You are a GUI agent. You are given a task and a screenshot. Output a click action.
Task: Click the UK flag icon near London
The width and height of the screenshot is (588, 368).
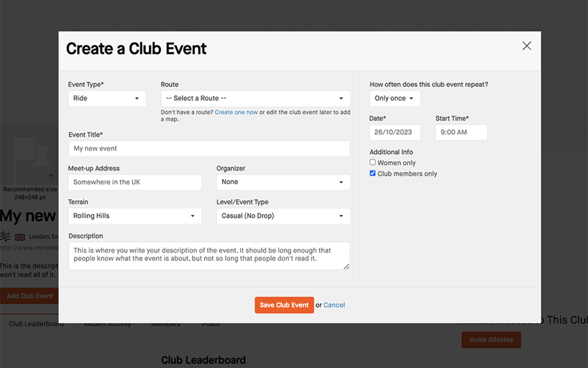tap(20, 237)
